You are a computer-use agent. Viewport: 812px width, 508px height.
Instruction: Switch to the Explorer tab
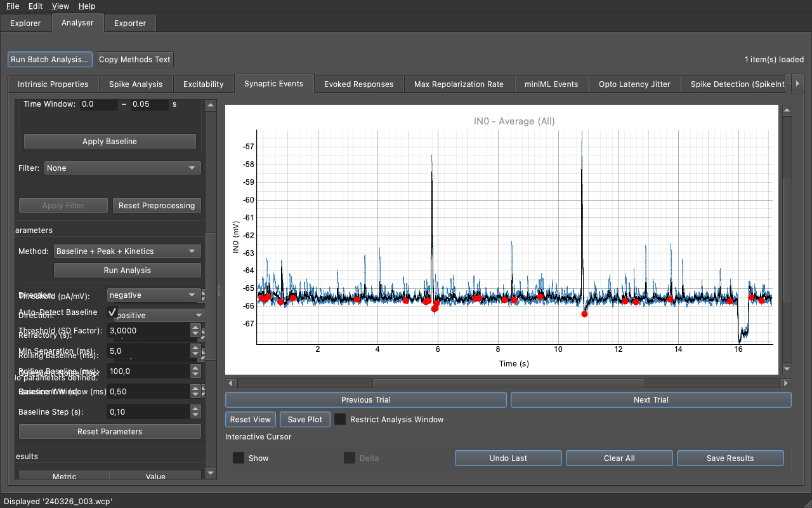25,23
